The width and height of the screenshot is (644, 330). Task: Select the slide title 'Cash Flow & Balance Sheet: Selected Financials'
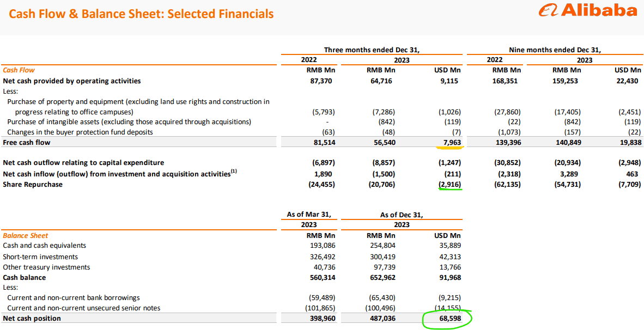141,14
